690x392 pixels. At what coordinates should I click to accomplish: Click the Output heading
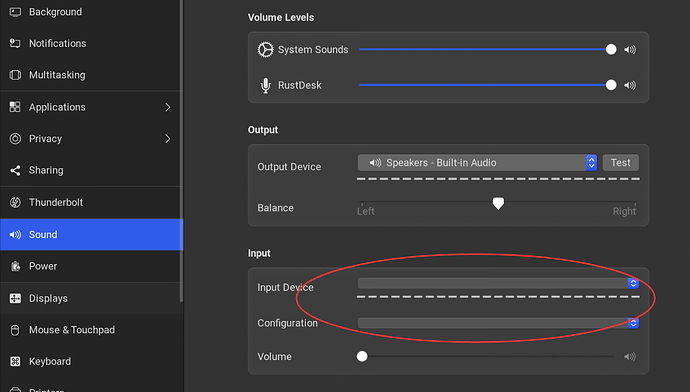click(x=263, y=130)
